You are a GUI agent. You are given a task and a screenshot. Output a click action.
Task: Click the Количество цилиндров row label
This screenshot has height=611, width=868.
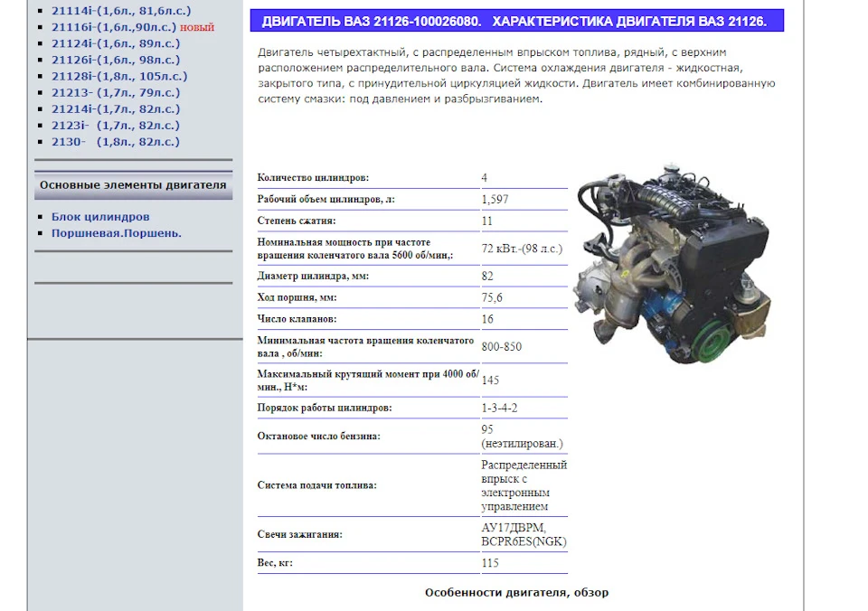coord(313,178)
